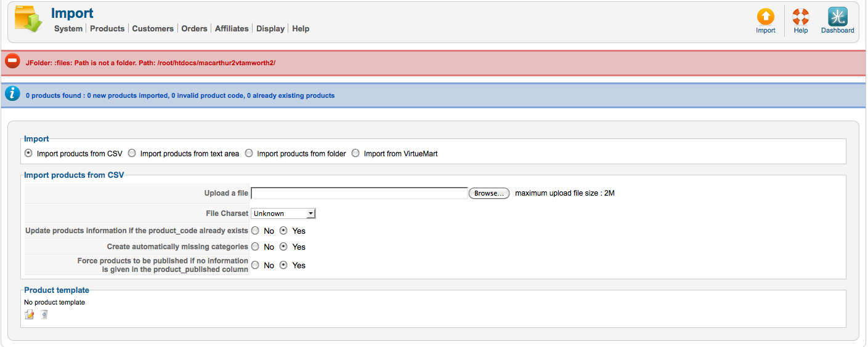Expand the File Charset dropdown
This screenshot has width=868, height=347.
(283, 213)
